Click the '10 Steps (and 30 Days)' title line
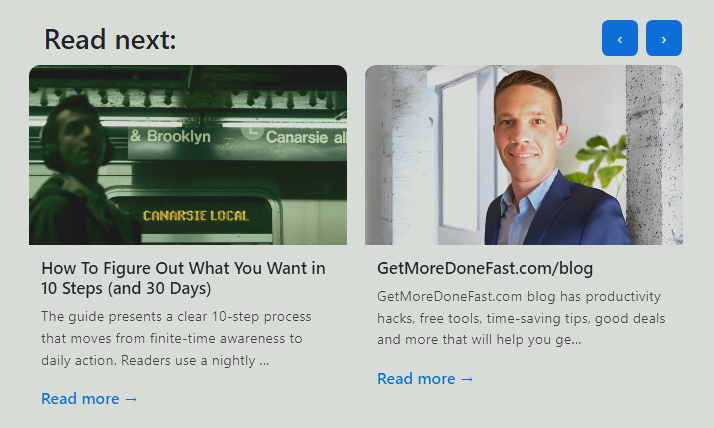Image resolution: width=714 pixels, height=428 pixels. (x=126, y=288)
